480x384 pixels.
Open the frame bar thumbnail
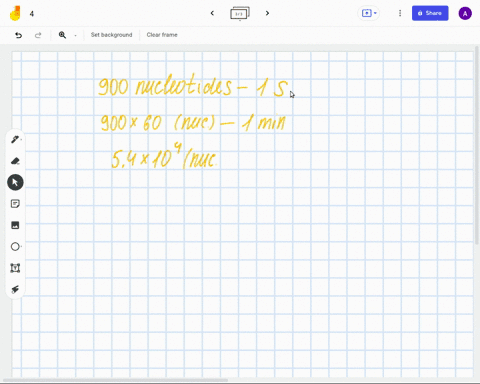[x=240, y=13]
